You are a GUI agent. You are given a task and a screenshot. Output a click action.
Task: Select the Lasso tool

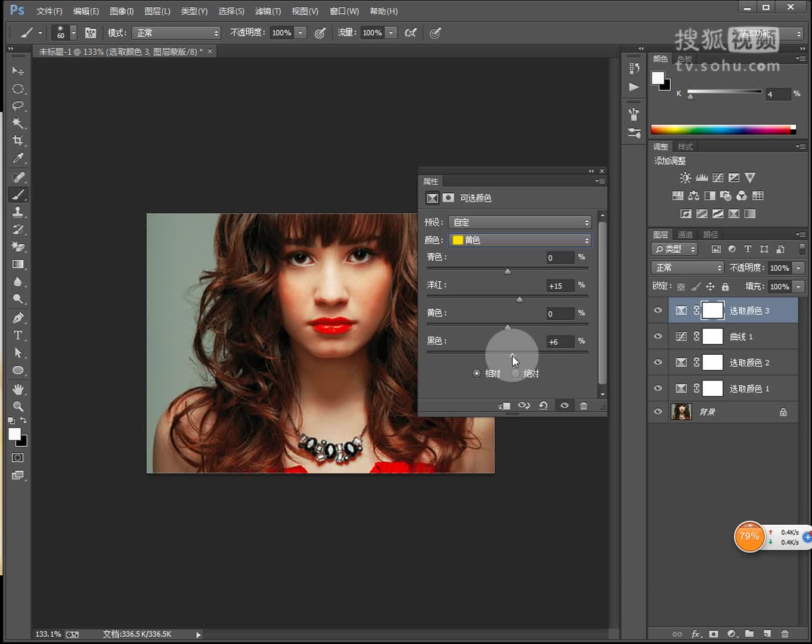click(x=18, y=106)
